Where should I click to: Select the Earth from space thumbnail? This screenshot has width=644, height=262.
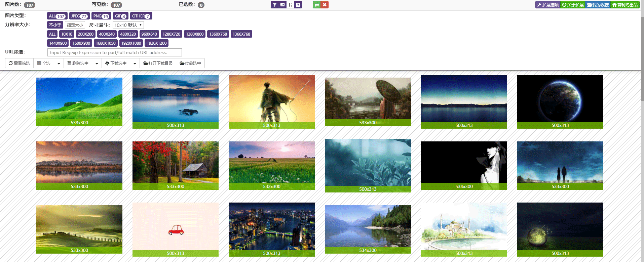point(560,102)
